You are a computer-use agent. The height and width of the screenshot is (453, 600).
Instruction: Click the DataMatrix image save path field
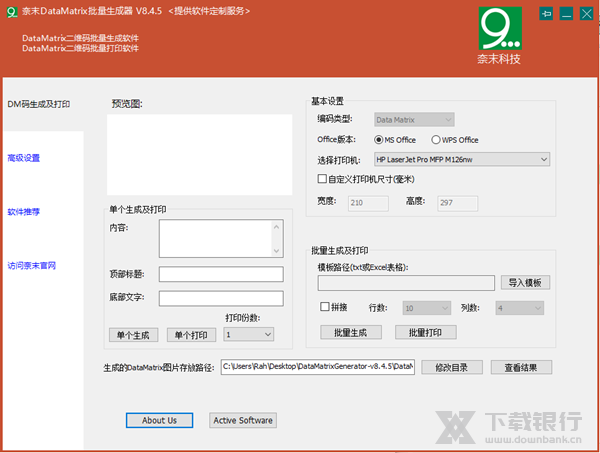(x=318, y=367)
